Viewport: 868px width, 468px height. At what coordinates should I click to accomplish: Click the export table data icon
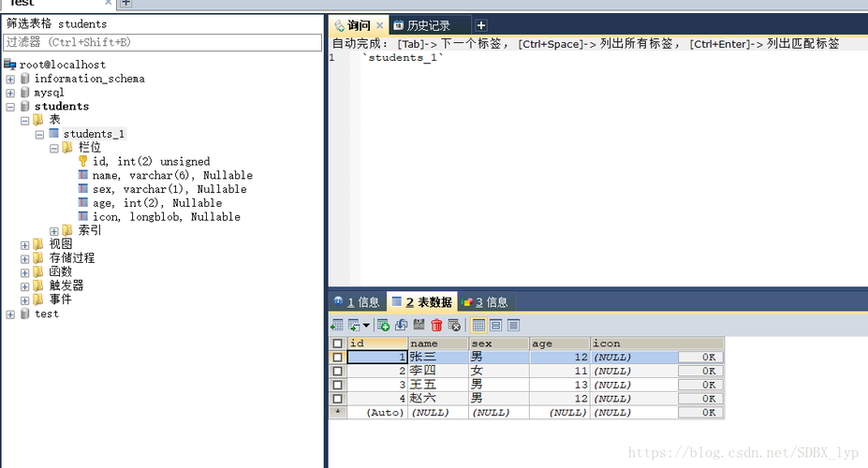336,326
